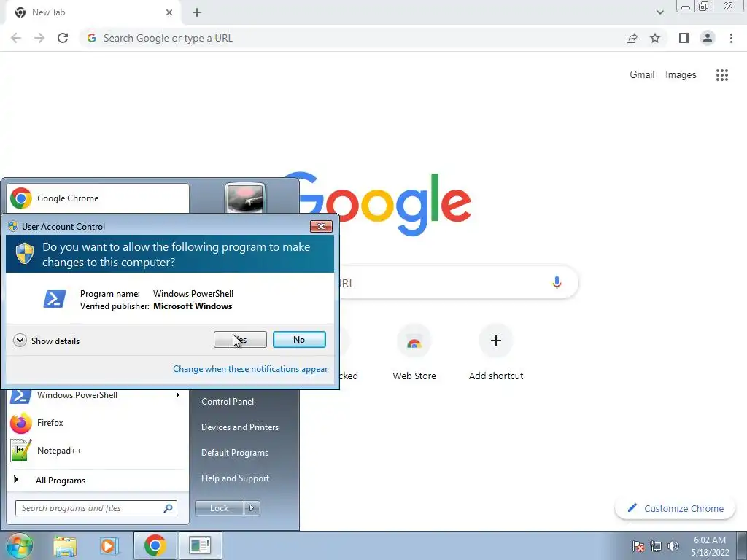Toggle Chrome's side panel icon

click(684, 38)
